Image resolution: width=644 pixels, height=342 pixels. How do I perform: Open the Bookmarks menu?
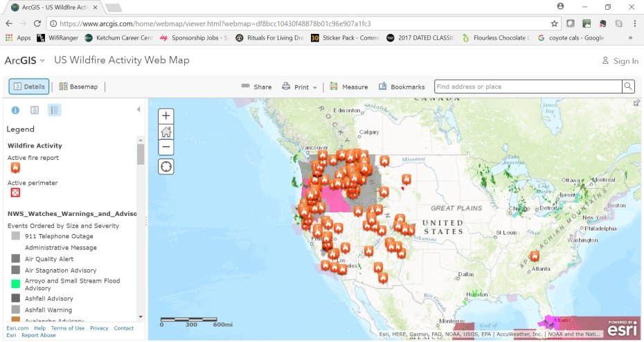click(x=402, y=87)
